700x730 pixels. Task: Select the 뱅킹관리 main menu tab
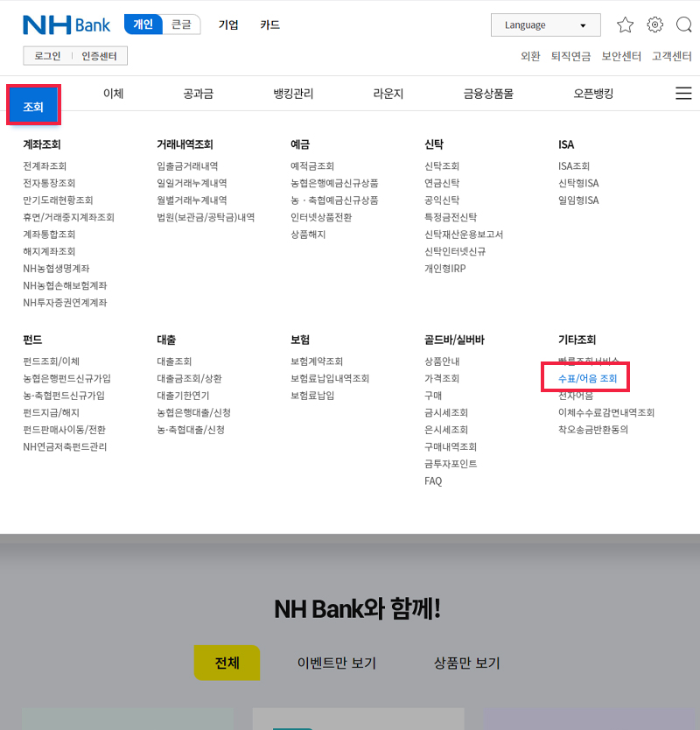pyautogui.click(x=293, y=94)
